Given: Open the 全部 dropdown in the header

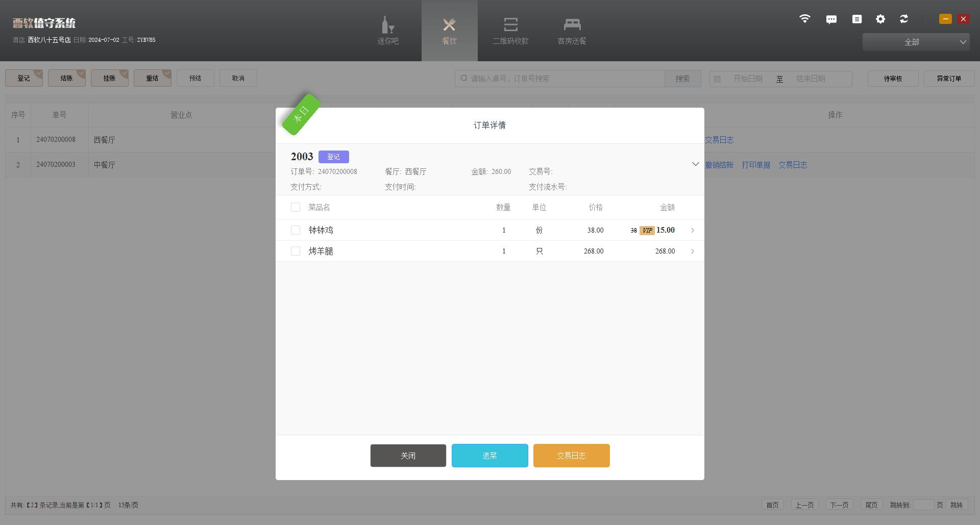Looking at the screenshot, I should [x=916, y=42].
